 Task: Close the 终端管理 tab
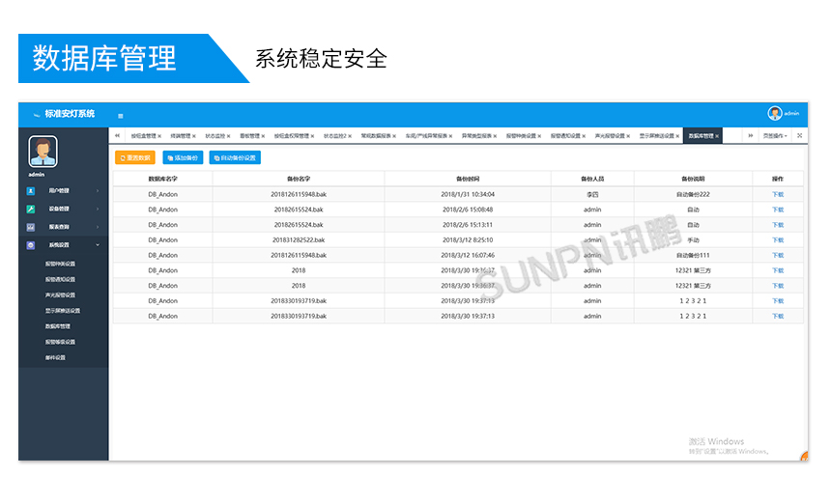[x=194, y=136]
